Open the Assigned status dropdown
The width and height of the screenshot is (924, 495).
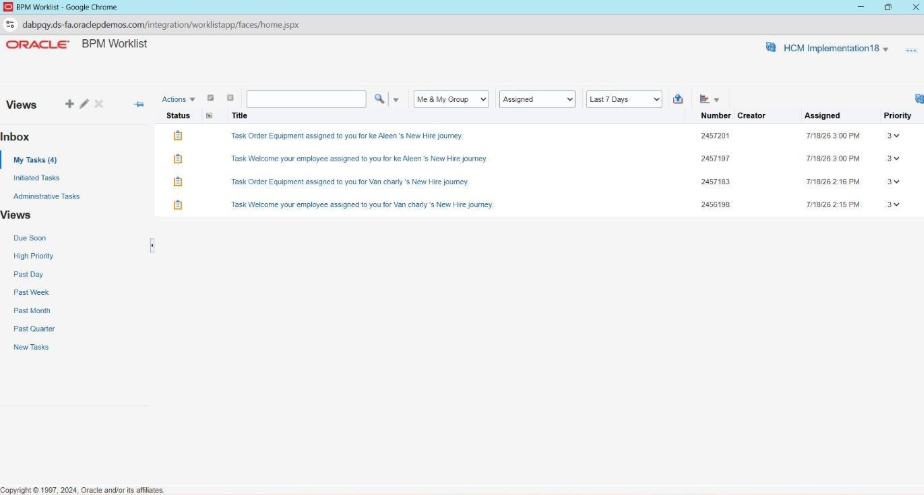pyautogui.click(x=537, y=99)
